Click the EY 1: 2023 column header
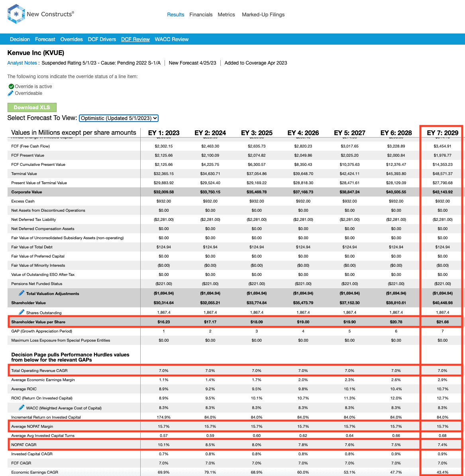The image size is (465, 476). (x=164, y=133)
